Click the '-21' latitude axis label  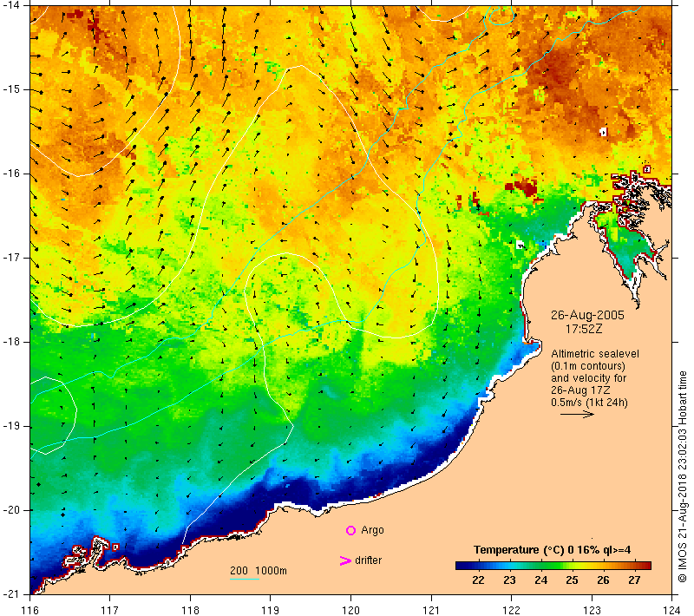[x=12, y=594]
